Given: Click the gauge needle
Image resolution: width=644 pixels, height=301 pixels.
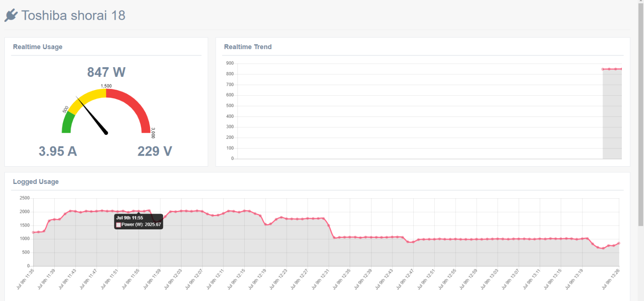Looking at the screenshot, I should [92, 115].
